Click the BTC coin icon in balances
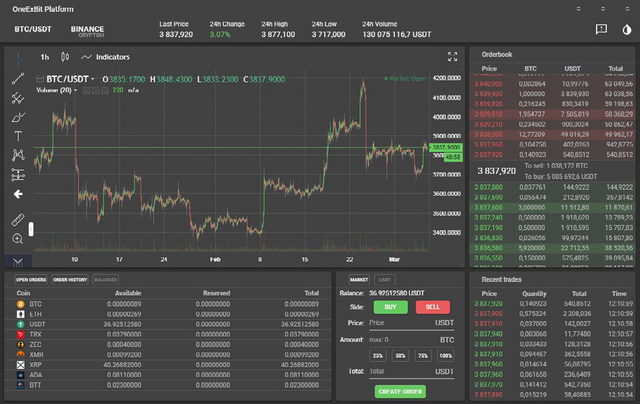The image size is (640, 404). point(20,304)
